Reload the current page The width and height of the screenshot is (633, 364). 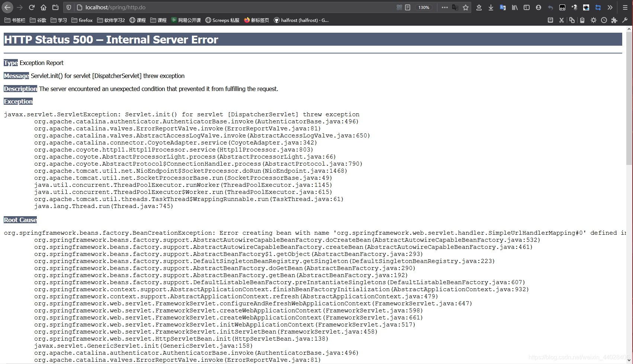point(32,7)
